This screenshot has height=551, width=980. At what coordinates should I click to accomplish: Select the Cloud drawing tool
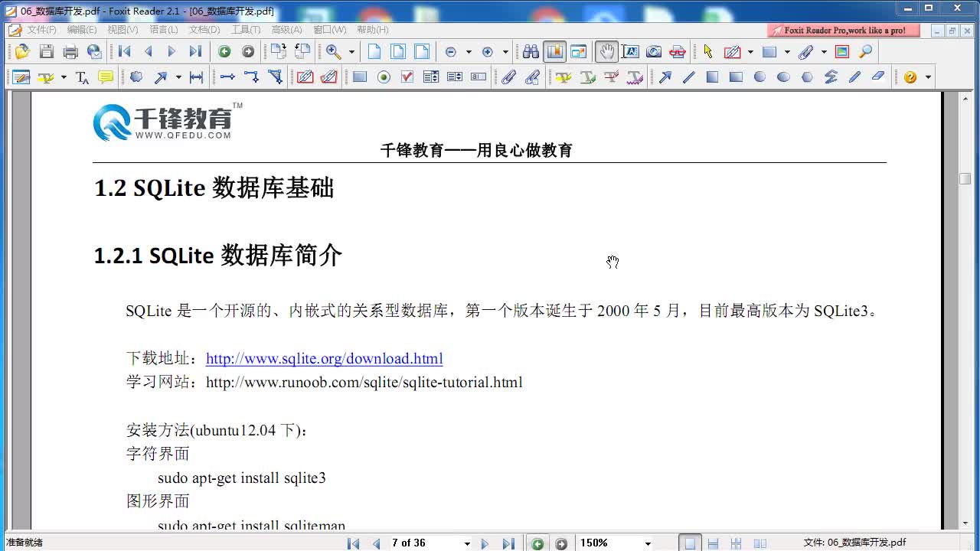click(x=136, y=77)
